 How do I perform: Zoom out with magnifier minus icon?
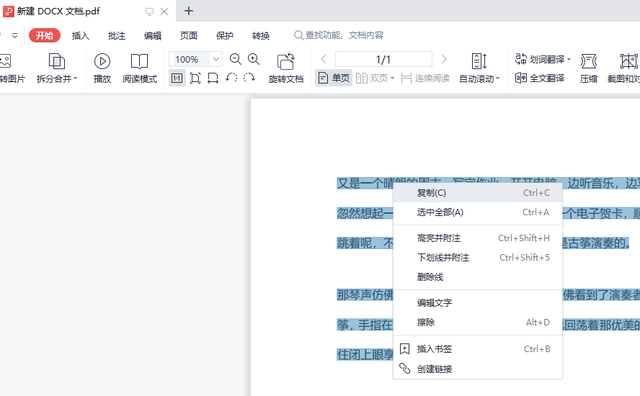235,59
